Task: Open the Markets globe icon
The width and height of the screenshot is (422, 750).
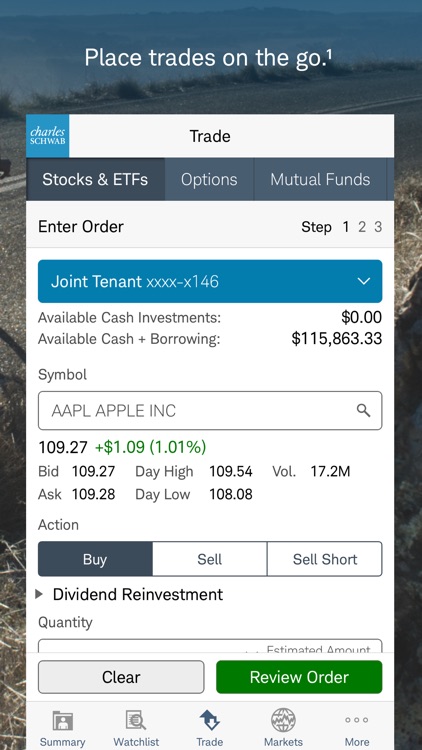Action: pos(283,720)
